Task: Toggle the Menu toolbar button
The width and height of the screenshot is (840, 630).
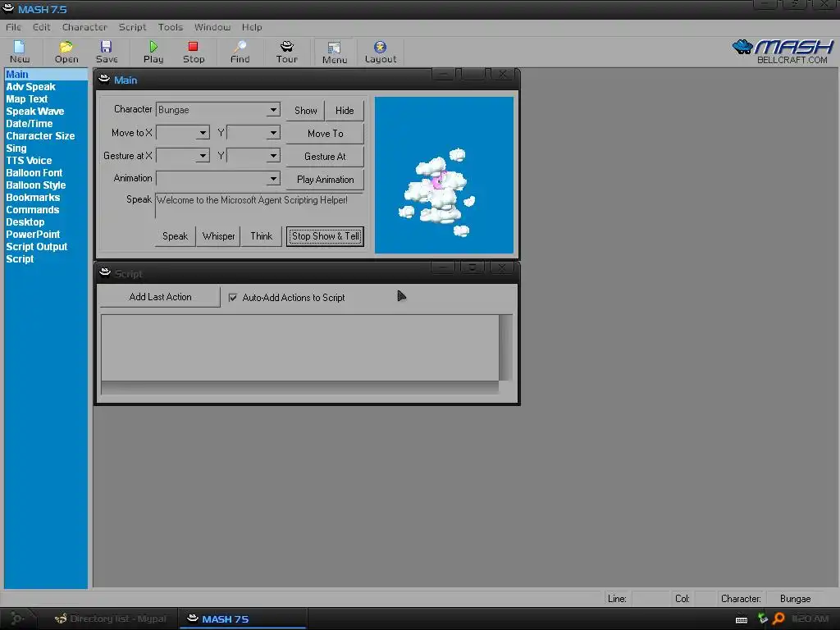Action: [x=335, y=52]
